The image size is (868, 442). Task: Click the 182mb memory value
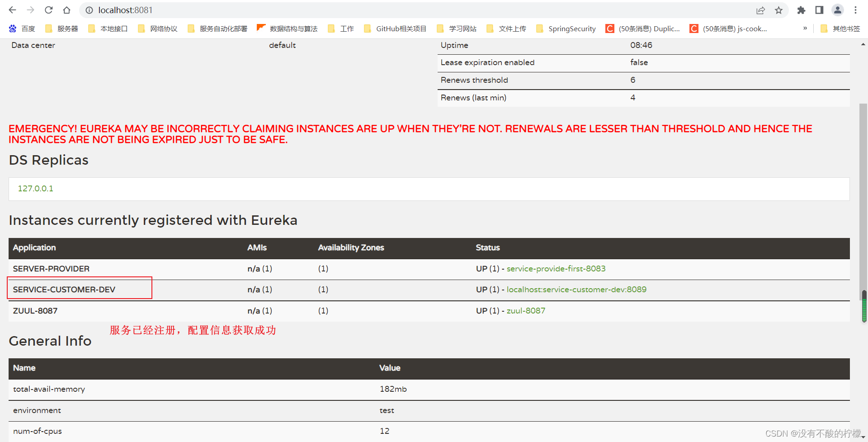[x=393, y=389]
